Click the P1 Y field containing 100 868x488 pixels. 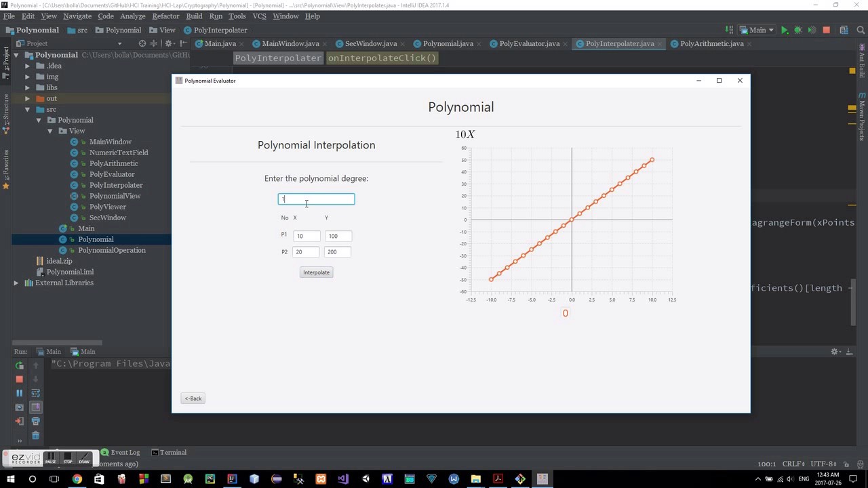338,236
